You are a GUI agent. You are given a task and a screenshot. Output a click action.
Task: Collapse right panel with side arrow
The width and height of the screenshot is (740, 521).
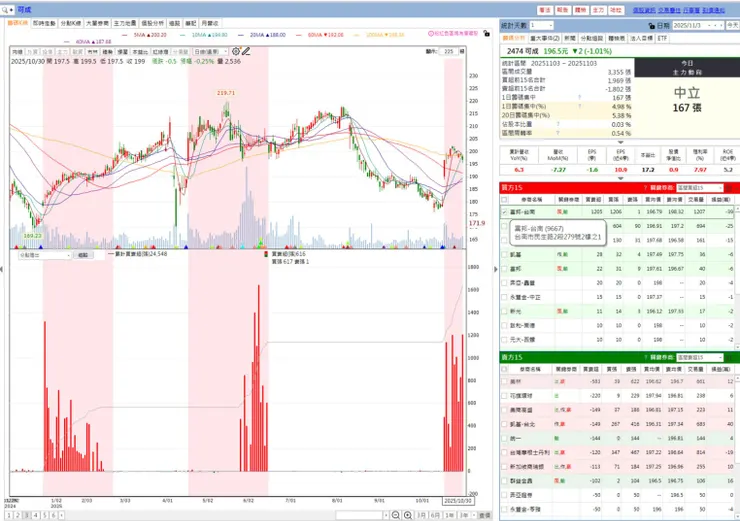pyautogui.click(x=496, y=269)
